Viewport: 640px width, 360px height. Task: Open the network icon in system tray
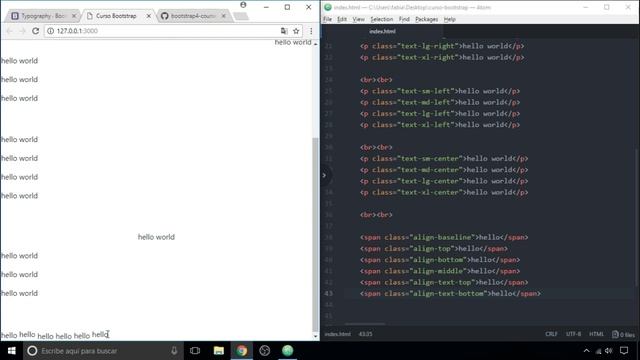coord(598,351)
